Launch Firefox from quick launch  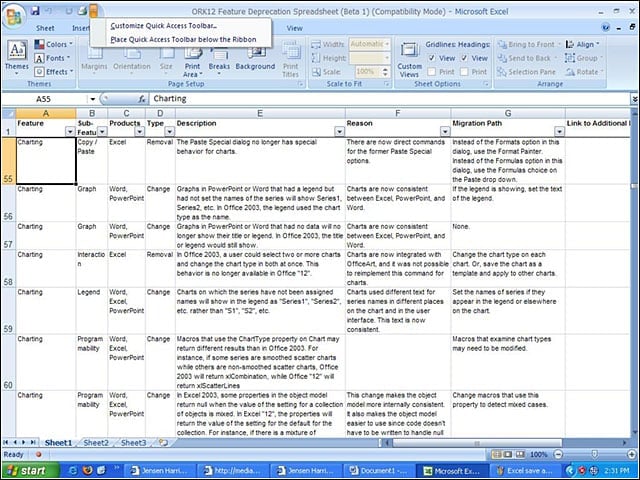click(87, 471)
